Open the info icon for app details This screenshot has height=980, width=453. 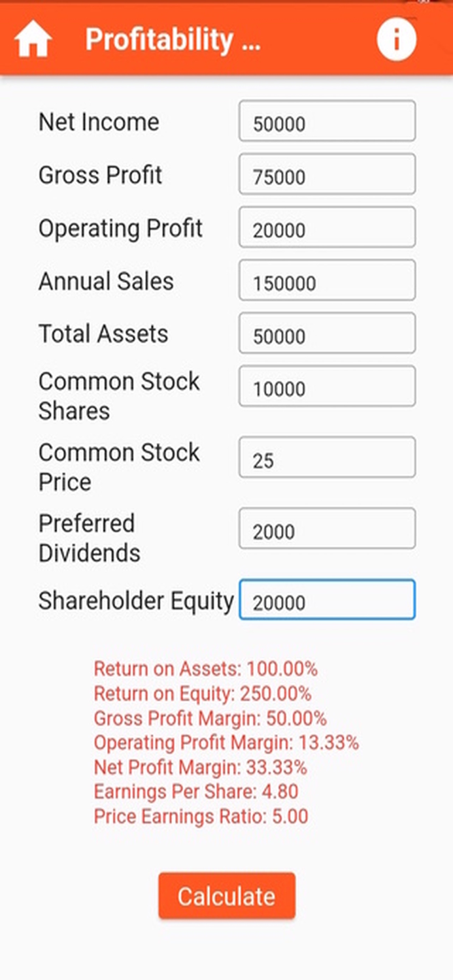point(397,39)
